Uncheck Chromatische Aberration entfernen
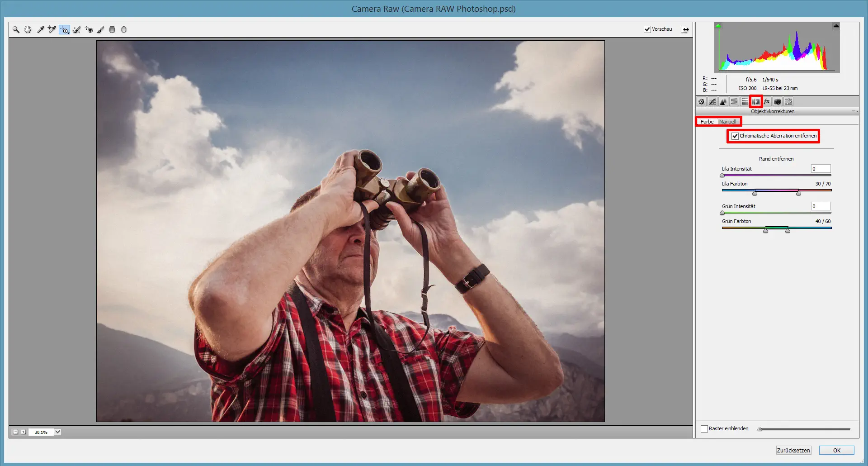The height and width of the screenshot is (466, 868). [x=735, y=136]
